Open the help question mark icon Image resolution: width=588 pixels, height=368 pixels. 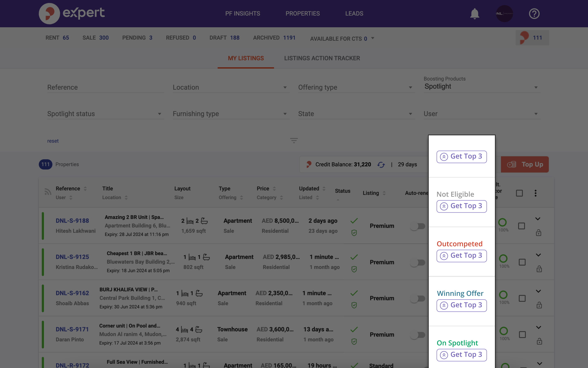tap(534, 14)
